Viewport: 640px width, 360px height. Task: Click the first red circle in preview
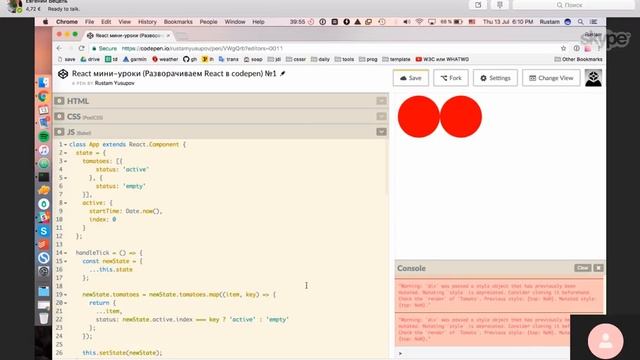418,117
